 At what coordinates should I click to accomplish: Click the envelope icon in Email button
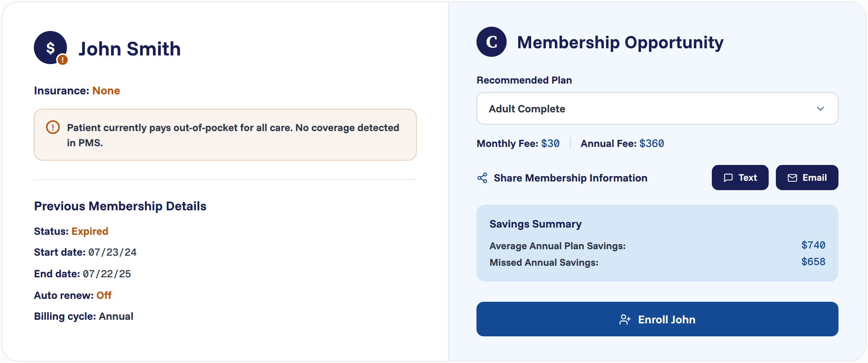(x=792, y=178)
